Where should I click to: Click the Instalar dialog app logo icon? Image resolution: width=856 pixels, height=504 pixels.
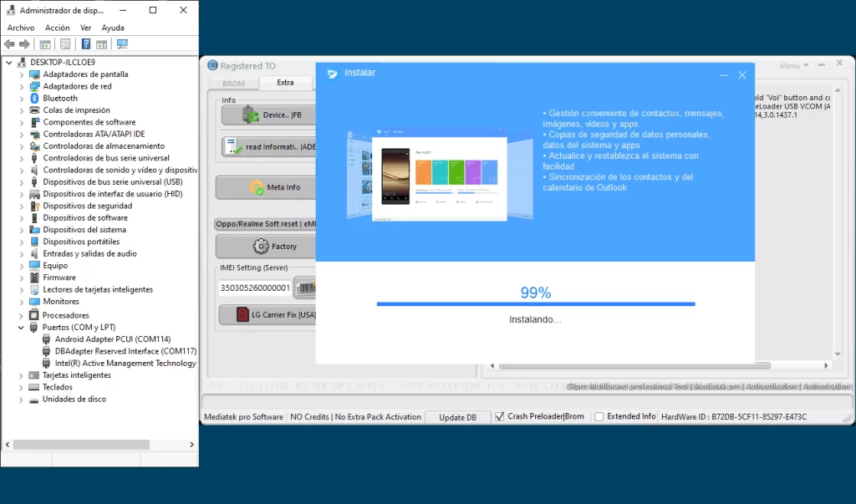click(x=332, y=74)
